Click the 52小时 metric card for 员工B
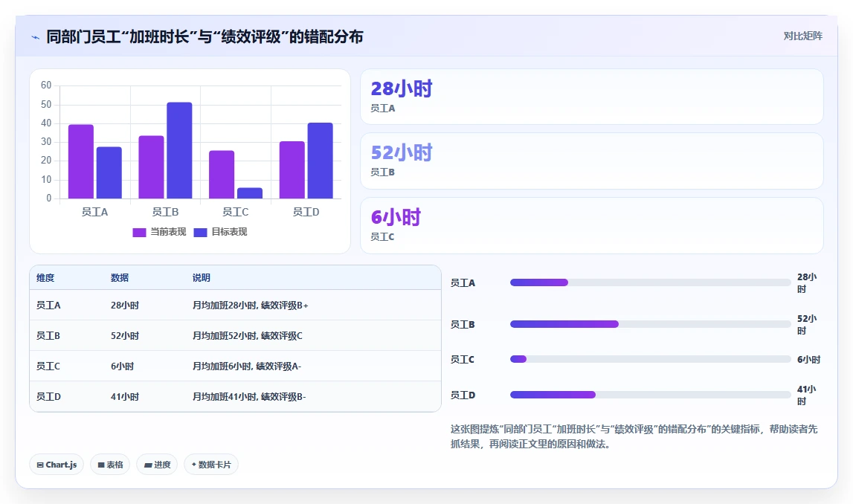This screenshot has height=504, width=853. 592,161
